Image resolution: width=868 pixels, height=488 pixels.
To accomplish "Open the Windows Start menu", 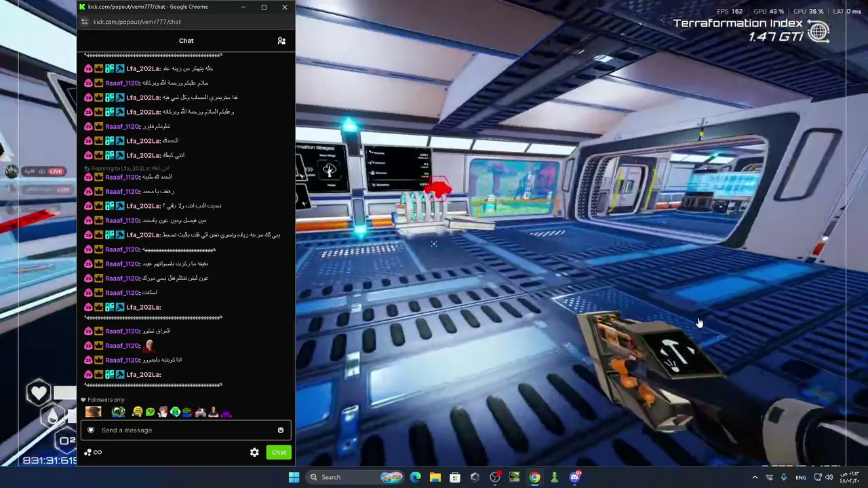I will click(294, 477).
